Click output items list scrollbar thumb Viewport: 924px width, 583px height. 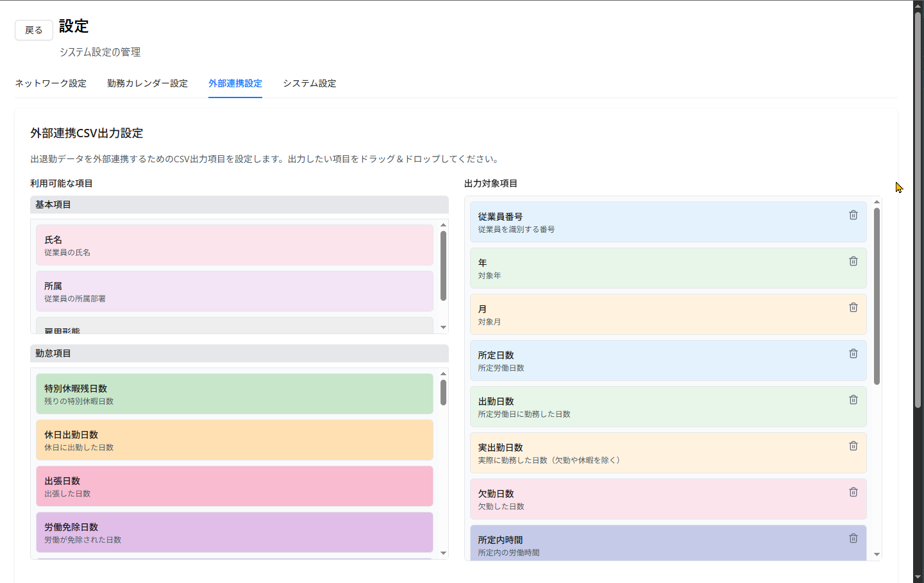877,296
